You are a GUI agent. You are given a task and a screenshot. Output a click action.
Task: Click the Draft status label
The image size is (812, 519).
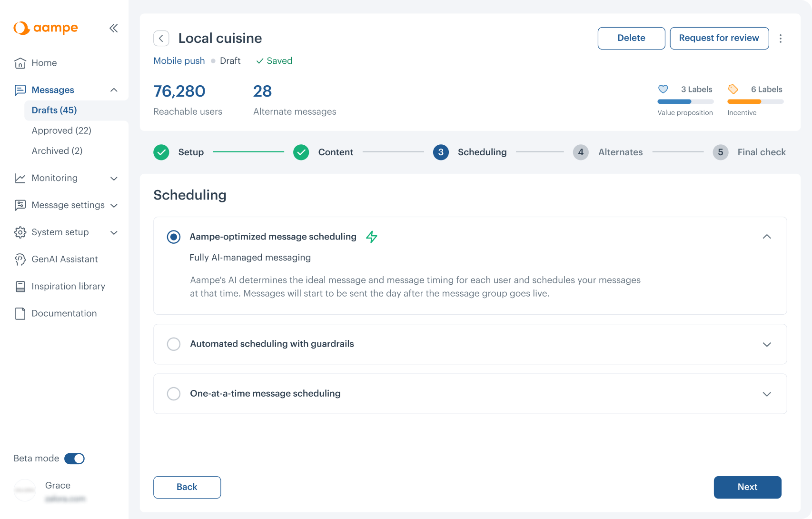click(x=230, y=61)
